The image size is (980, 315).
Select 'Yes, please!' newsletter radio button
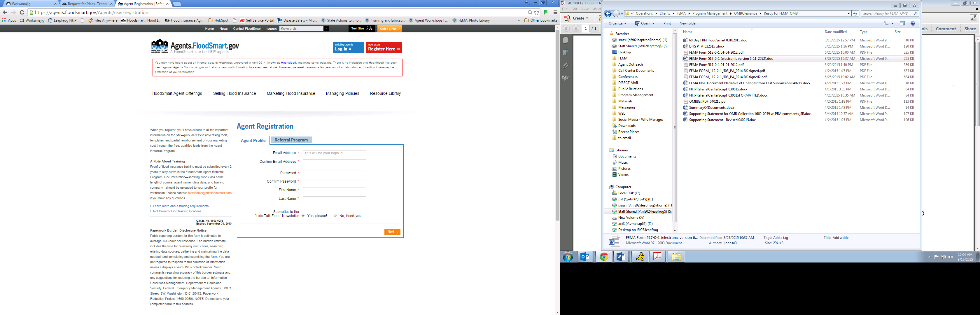[x=303, y=215]
